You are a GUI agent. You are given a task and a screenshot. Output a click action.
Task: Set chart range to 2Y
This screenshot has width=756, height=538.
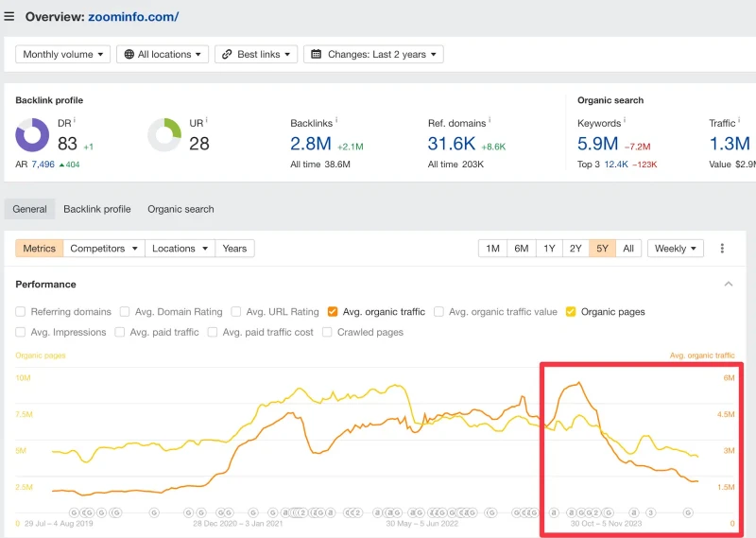coord(576,249)
